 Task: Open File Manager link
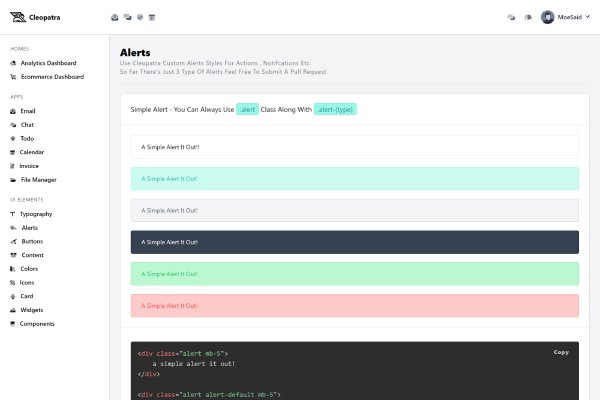point(39,180)
